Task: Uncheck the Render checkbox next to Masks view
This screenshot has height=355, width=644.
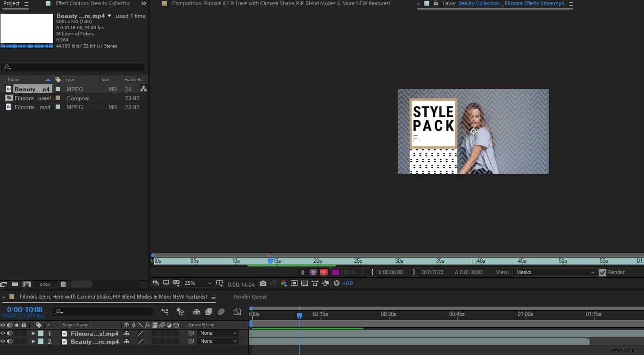Action: (603, 272)
